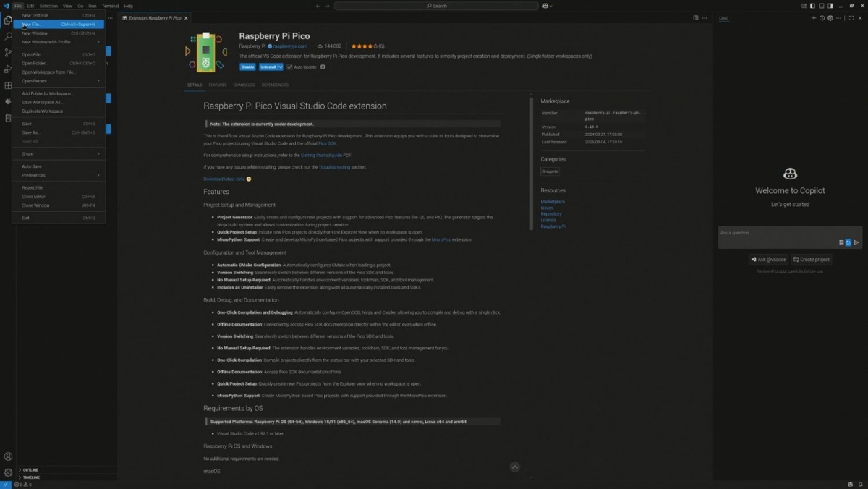Toggle the Auto Update checkbox
Screen dimensions: 868x489
289,67
